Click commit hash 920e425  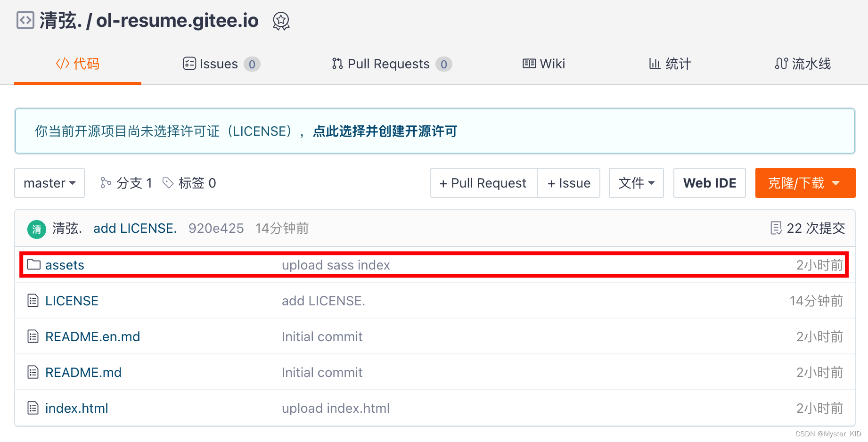point(216,229)
